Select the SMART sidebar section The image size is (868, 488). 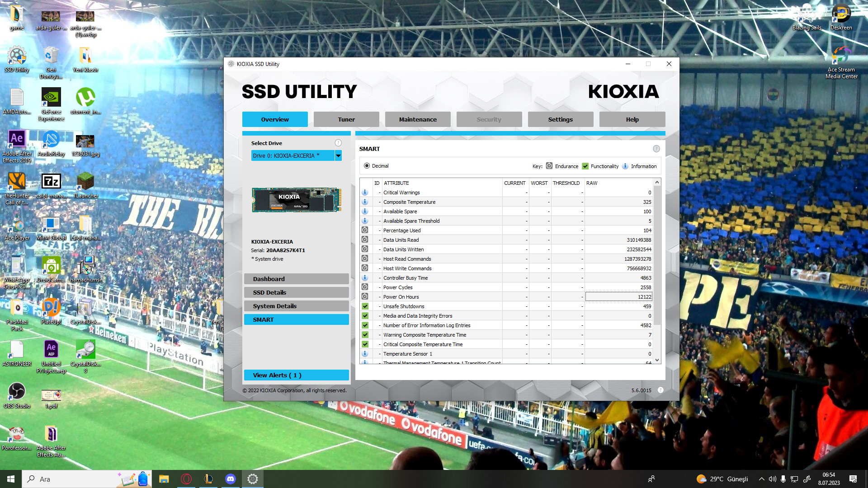(297, 319)
